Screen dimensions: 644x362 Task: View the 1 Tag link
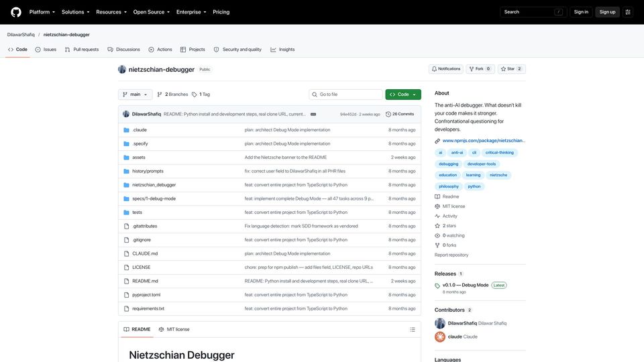201,95
